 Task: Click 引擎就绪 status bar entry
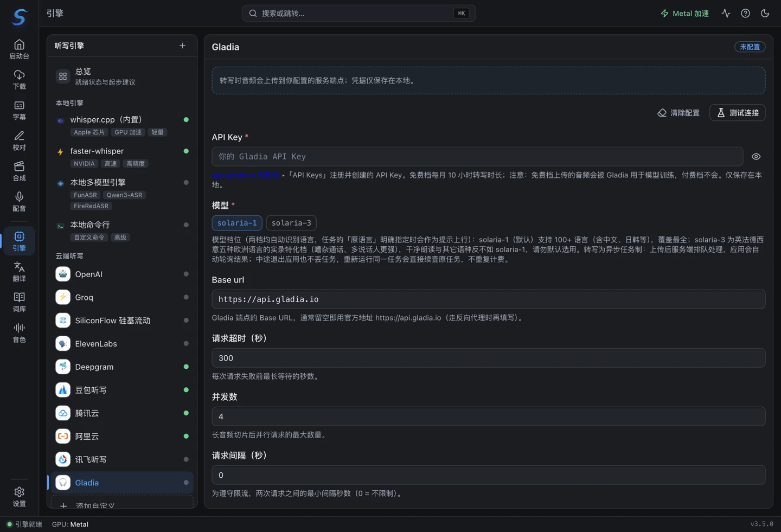click(24, 524)
